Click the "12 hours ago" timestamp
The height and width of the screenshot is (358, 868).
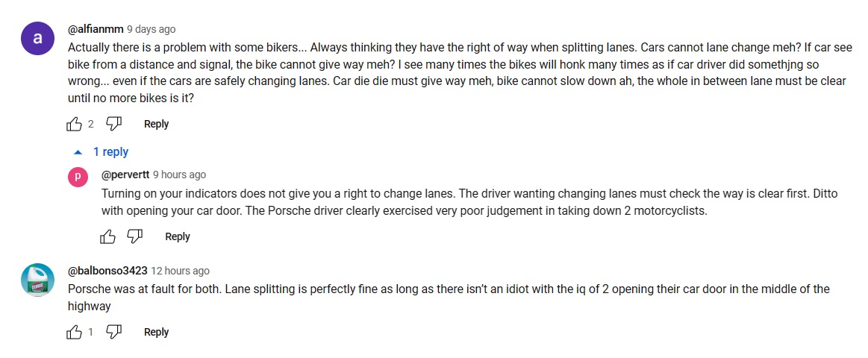(x=181, y=271)
